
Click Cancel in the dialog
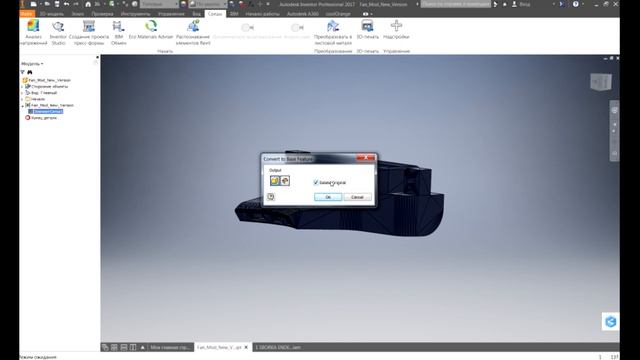click(x=357, y=197)
